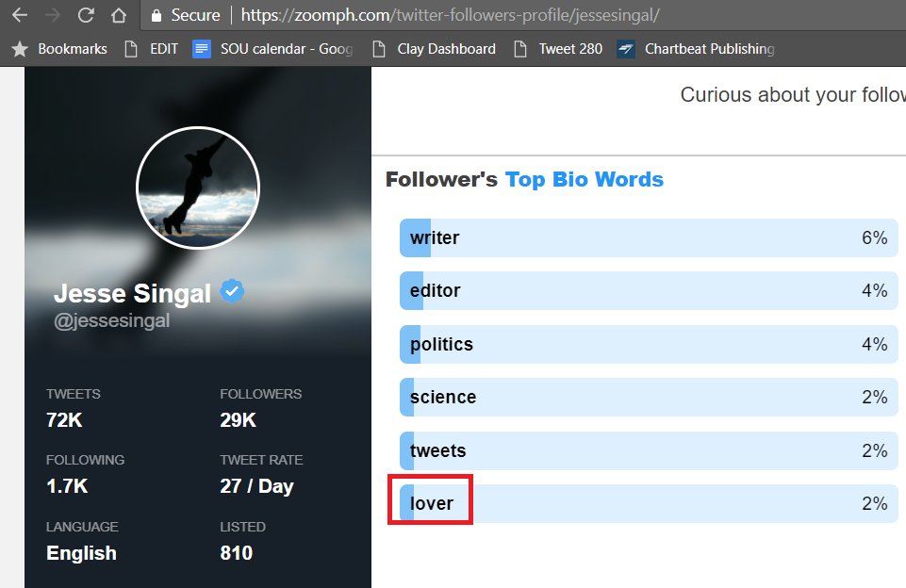The height and width of the screenshot is (588, 906).
Task: Click the Tweet 280 page icon
Action: click(x=520, y=49)
